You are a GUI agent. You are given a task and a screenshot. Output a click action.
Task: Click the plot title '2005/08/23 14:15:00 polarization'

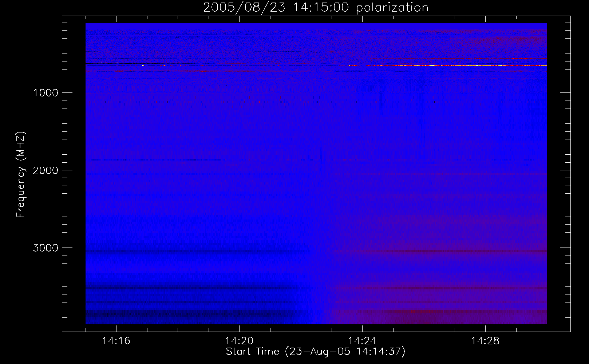click(x=316, y=8)
